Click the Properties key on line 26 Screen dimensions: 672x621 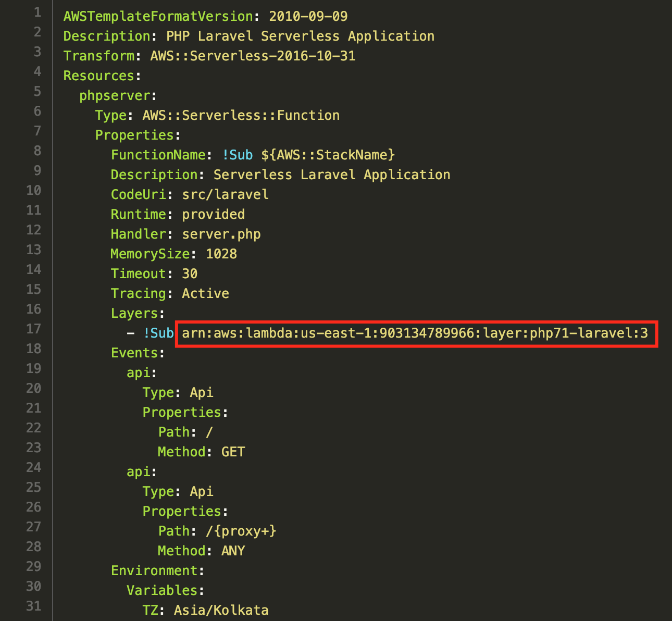(x=182, y=511)
